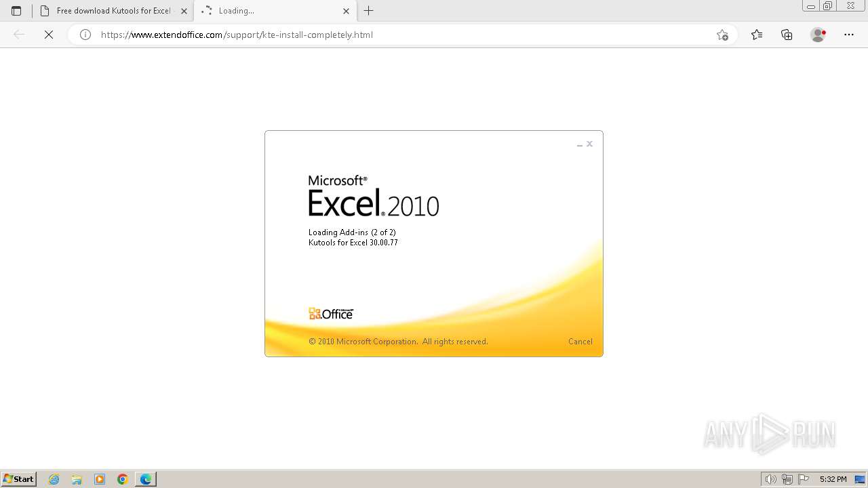Open Action Center flag icon

pos(804,479)
